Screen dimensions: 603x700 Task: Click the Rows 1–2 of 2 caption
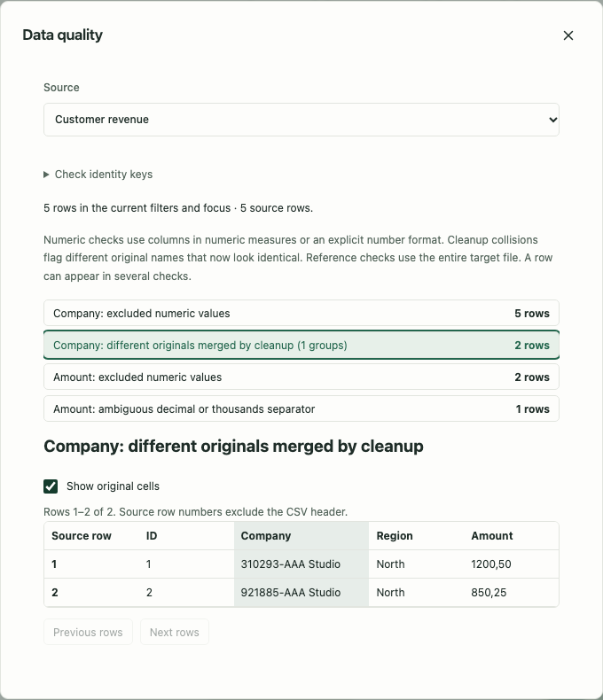point(195,511)
